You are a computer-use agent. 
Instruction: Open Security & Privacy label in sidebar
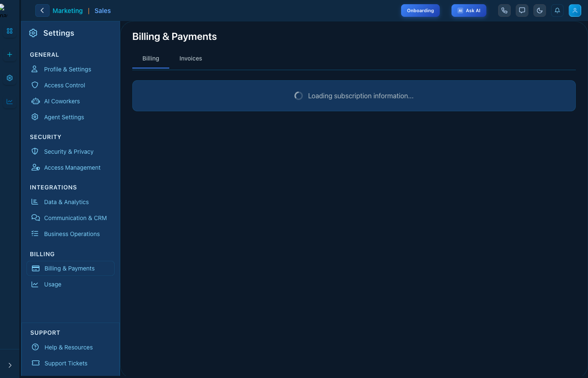(69, 152)
